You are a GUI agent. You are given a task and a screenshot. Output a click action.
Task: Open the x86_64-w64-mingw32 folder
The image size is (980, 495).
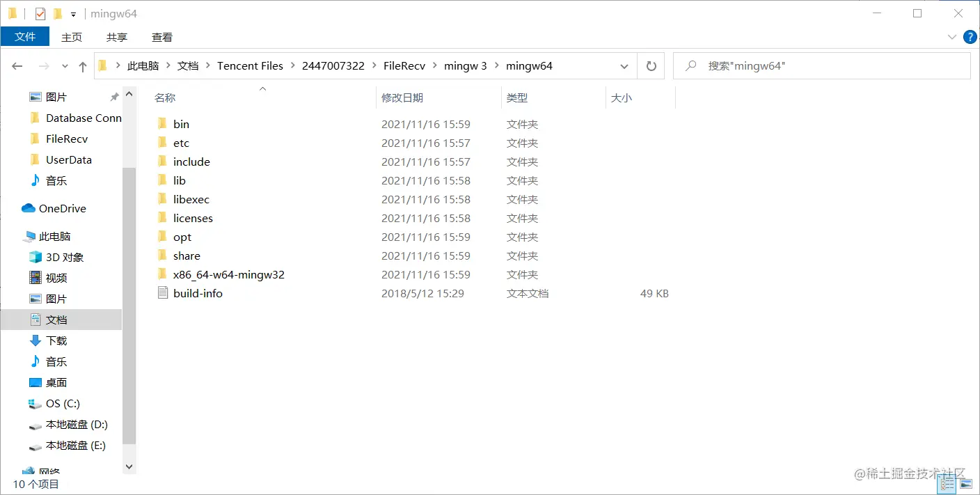click(x=229, y=274)
